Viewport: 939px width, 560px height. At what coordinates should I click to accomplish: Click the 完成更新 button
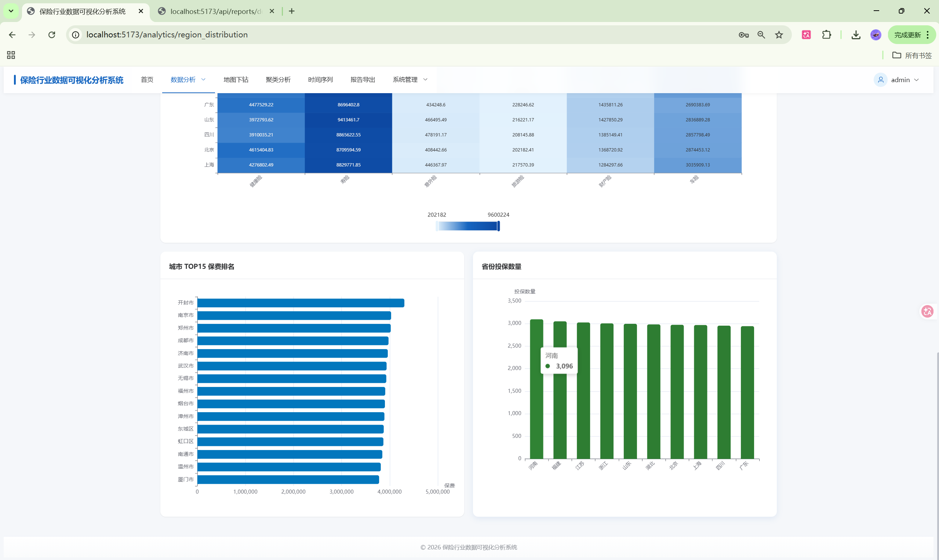(x=907, y=35)
